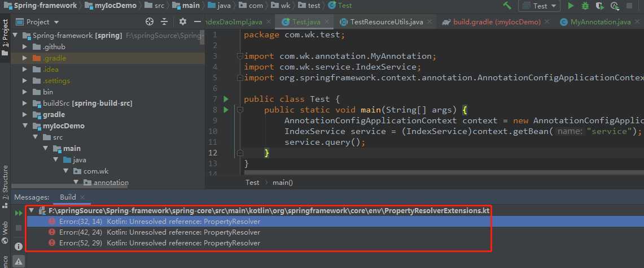Viewport: 644px width, 268px height.
Task: Click Test in editor breadcrumb bar
Action: click(252, 183)
